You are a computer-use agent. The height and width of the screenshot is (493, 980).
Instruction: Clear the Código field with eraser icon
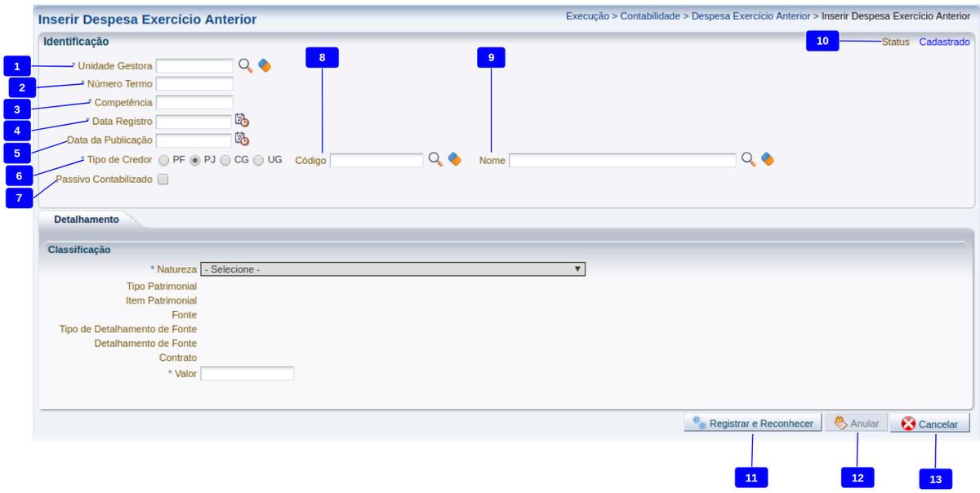pyautogui.click(x=455, y=160)
